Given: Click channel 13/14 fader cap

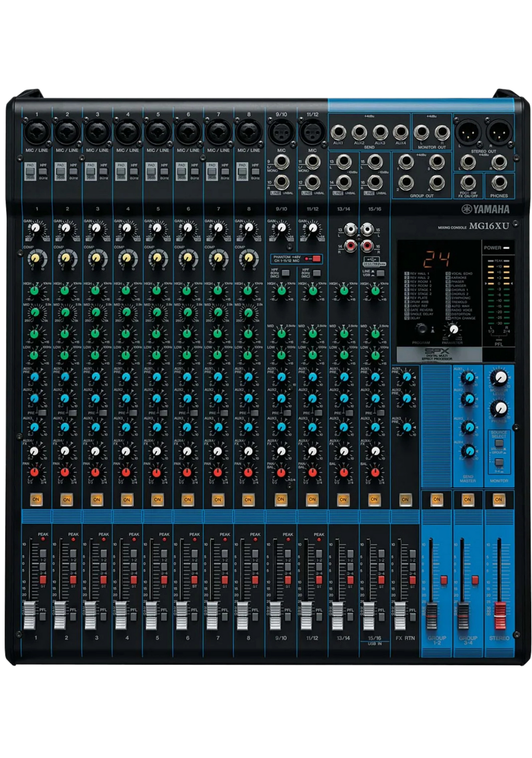Looking at the screenshot, I should 338,616.
